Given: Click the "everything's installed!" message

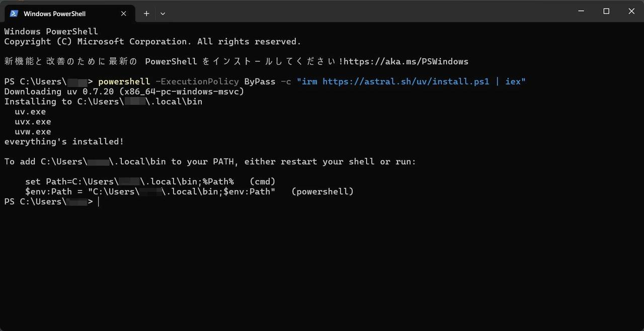Looking at the screenshot, I should (64, 142).
